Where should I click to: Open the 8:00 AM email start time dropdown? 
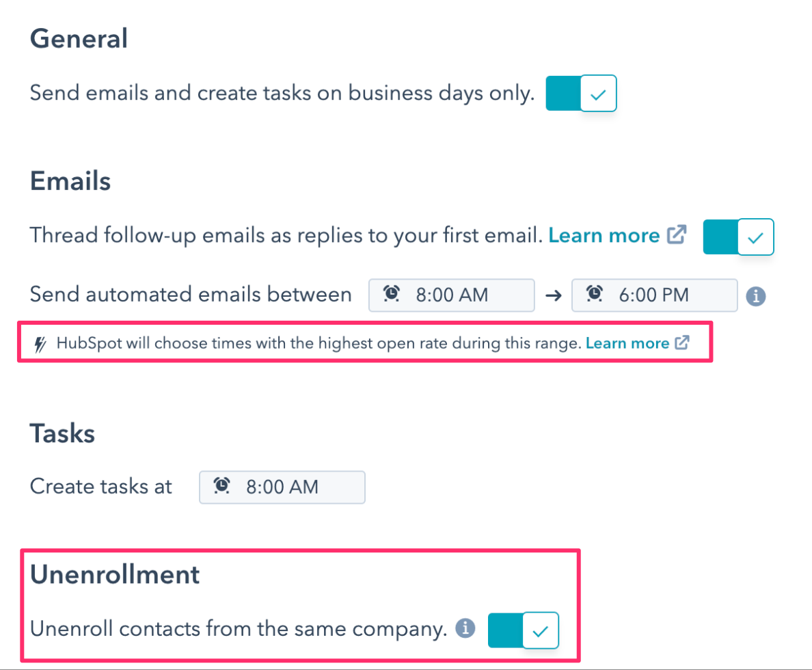coord(451,295)
